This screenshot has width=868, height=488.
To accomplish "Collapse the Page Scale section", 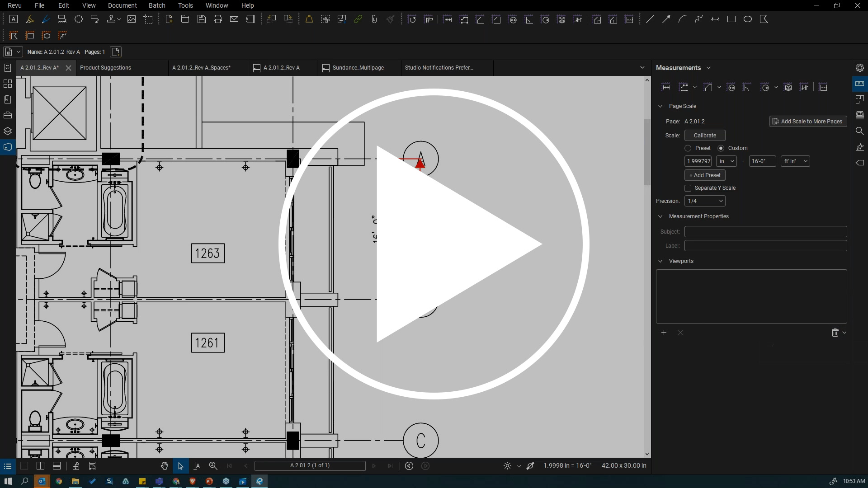I will (x=661, y=106).
